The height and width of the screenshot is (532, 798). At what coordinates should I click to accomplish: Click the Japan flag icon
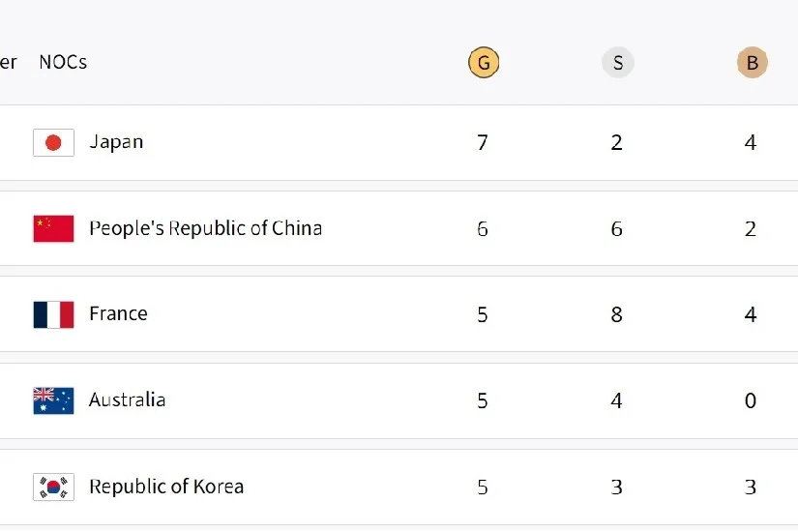click(53, 142)
